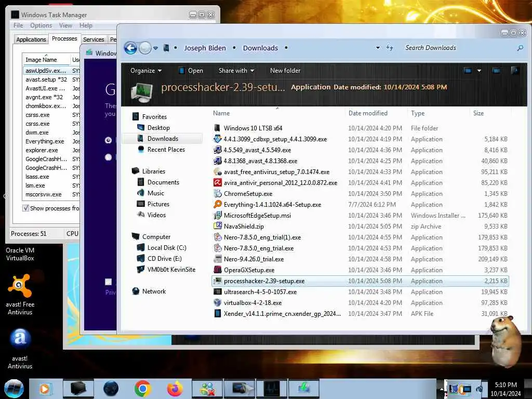The image size is (532, 399).
Task: Switch to Task Manager Applications tab
Action: [x=31, y=39]
